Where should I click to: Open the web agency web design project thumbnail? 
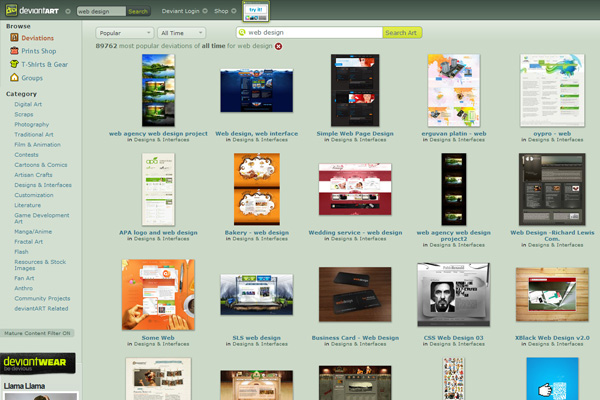[158, 90]
